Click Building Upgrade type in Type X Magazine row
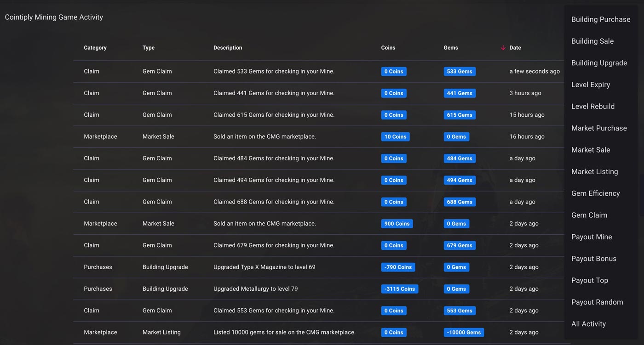Screen dimensions: 644x345 (x=165, y=267)
